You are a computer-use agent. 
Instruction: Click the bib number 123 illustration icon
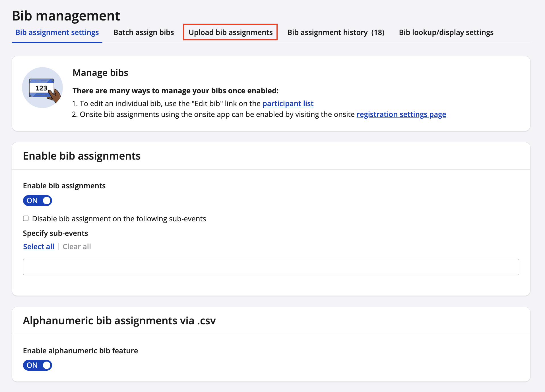point(42,88)
